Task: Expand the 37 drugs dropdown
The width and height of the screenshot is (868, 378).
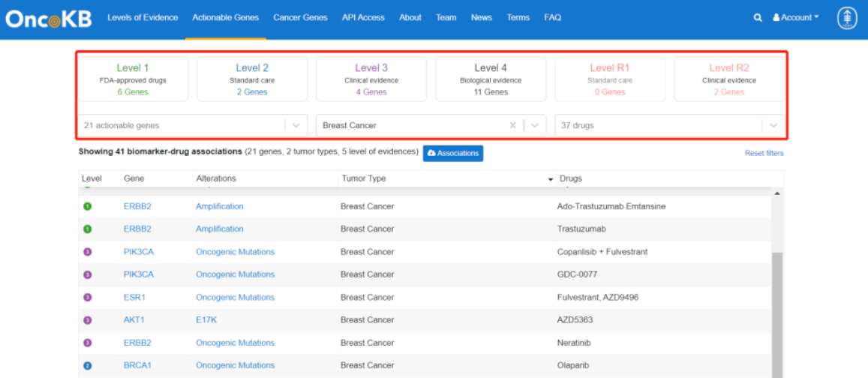Action: 773,126
